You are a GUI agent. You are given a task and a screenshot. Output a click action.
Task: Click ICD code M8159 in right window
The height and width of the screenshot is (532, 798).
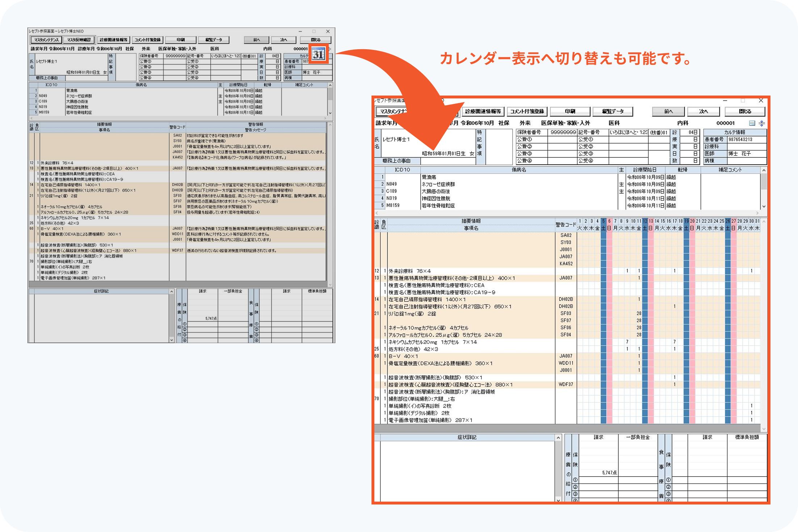(x=393, y=206)
